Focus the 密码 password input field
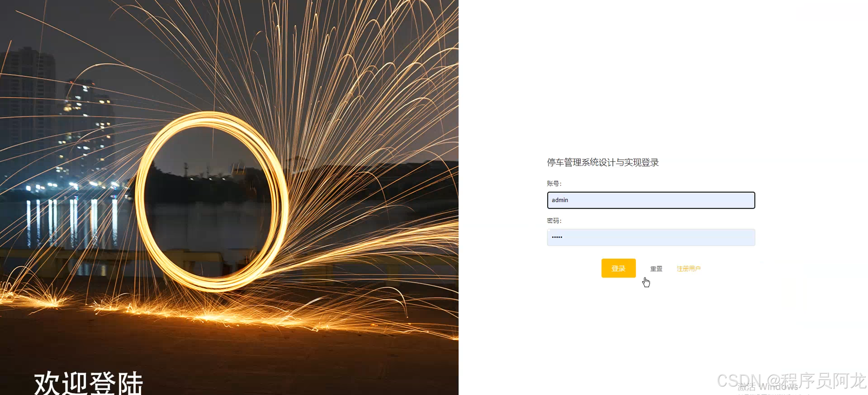The width and height of the screenshot is (868, 395). [x=651, y=237]
